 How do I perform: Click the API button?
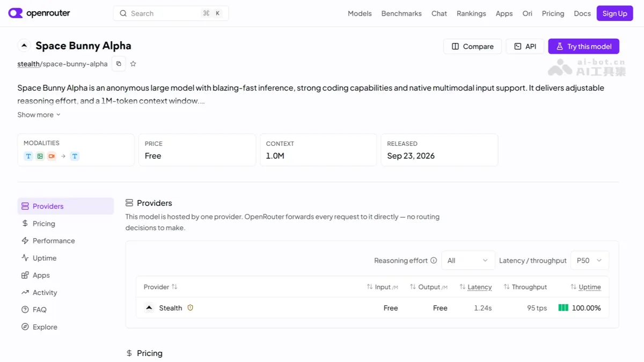(x=525, y=46)
